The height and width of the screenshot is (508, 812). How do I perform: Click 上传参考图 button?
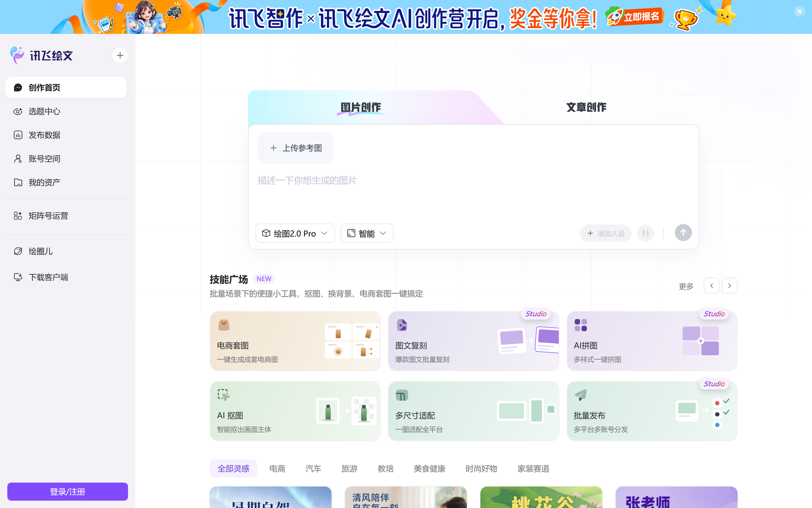pyautogui.click(x=296, y=148)
